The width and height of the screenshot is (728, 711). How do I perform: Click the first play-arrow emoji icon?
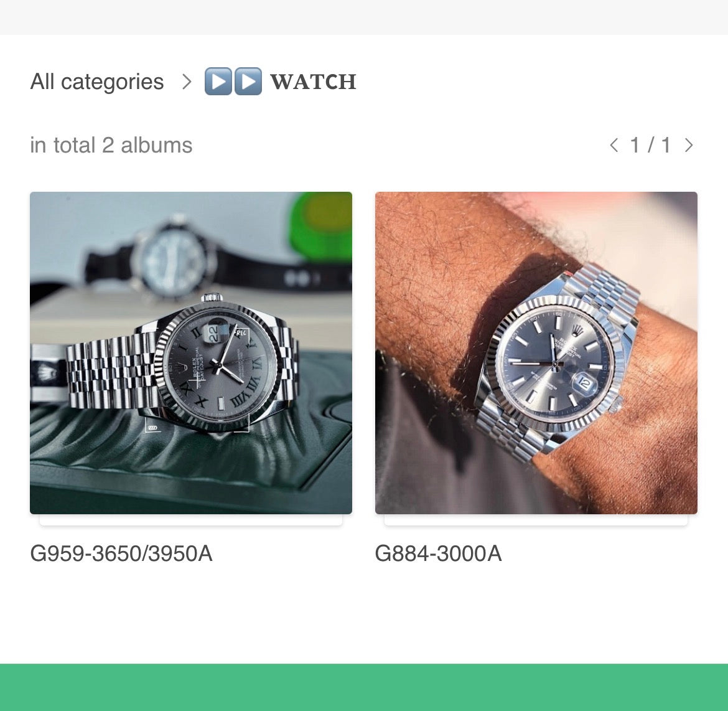218,82
